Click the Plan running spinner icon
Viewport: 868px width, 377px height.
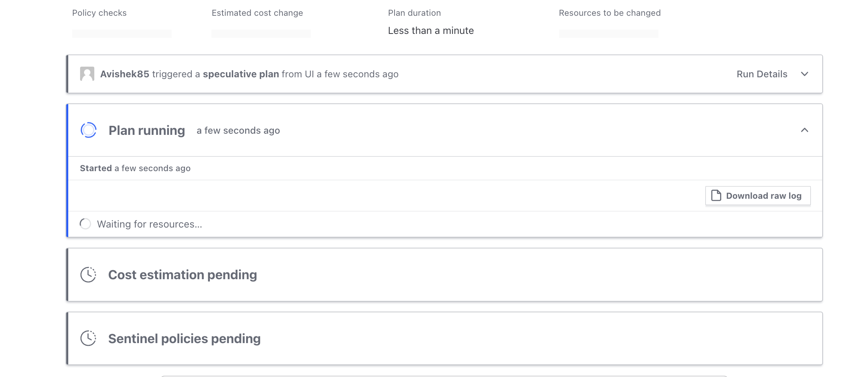(88, 130)
